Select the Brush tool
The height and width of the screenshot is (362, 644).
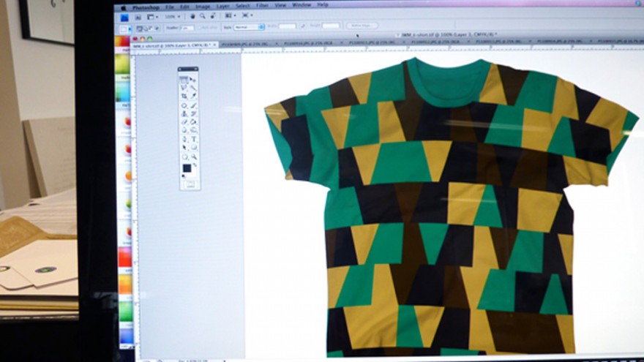[192, 105]
